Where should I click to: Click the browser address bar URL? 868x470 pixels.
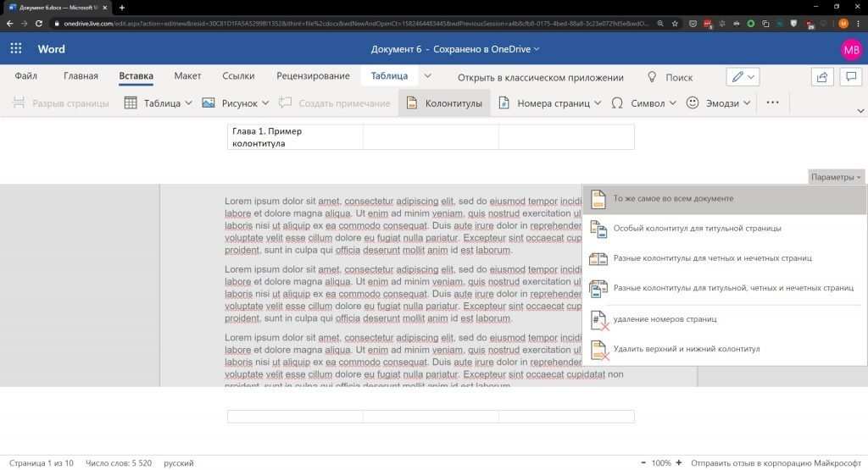[x=354, y=24]
